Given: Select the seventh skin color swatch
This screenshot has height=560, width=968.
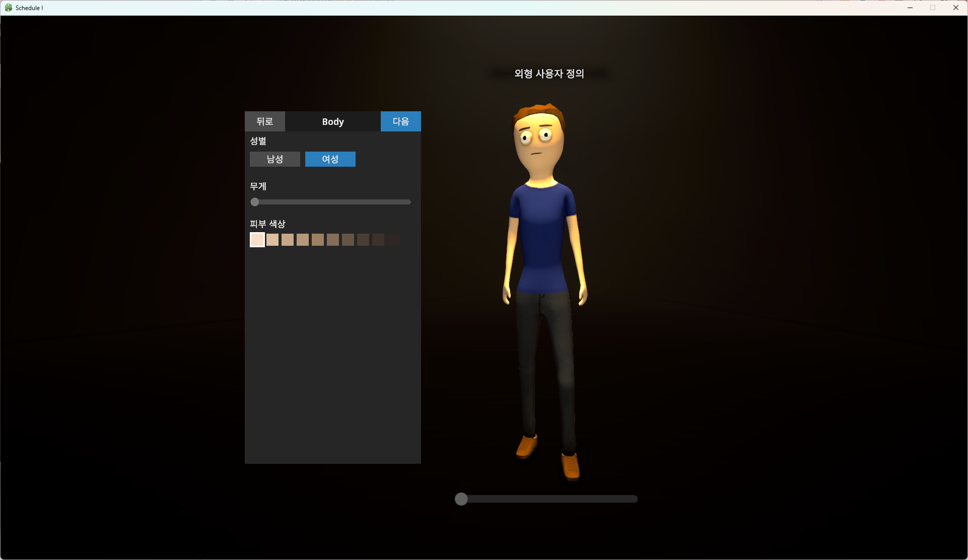Looking at the screenshot, I should click(x=348, y=240).
